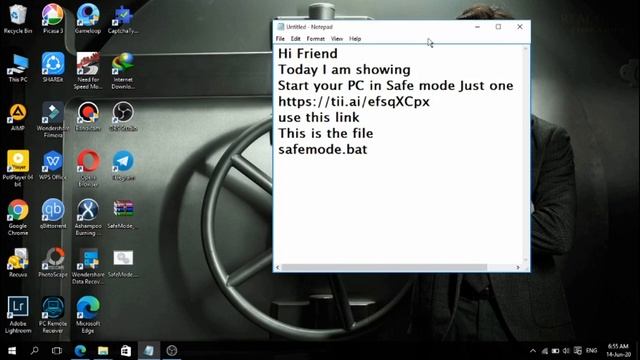Switch the ENG input language indicator

pyautogui.click(x=591, y=351)
